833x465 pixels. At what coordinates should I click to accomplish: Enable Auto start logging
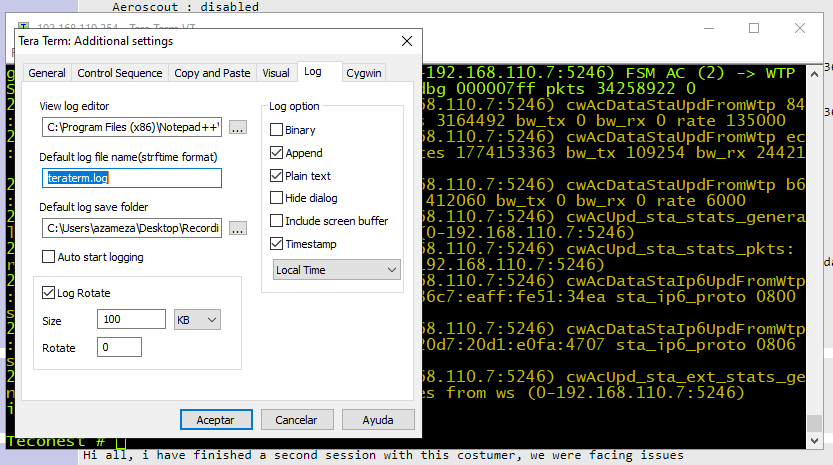(x=48, y=257)
